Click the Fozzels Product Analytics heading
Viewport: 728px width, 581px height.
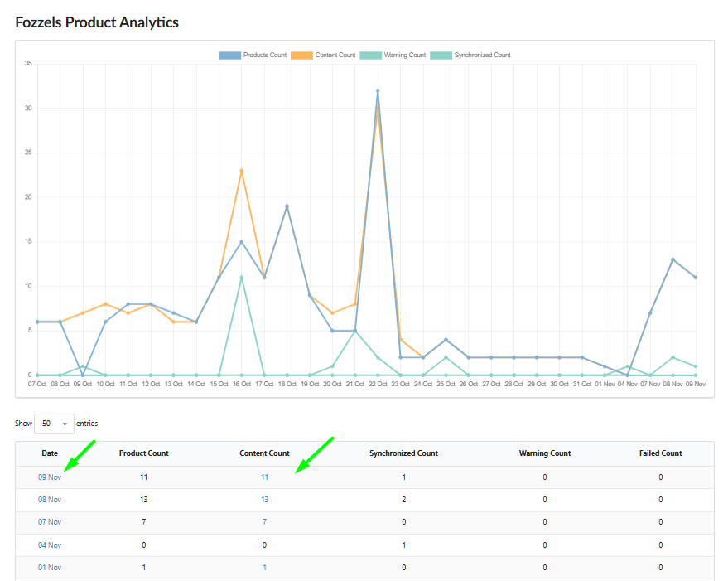point(97,22)
